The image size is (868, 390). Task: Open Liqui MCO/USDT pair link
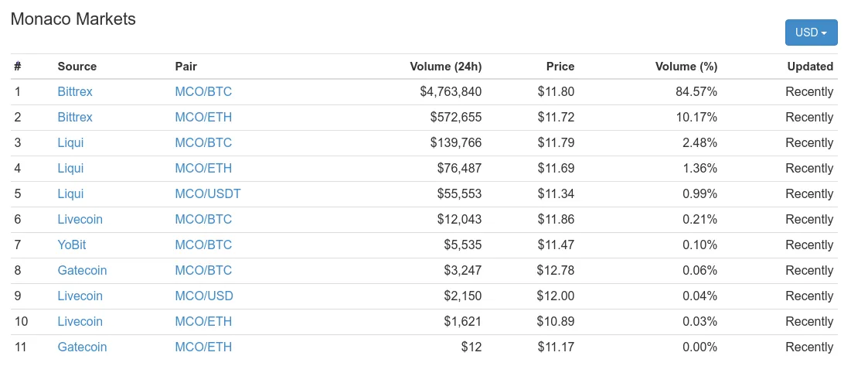(208, 194)
